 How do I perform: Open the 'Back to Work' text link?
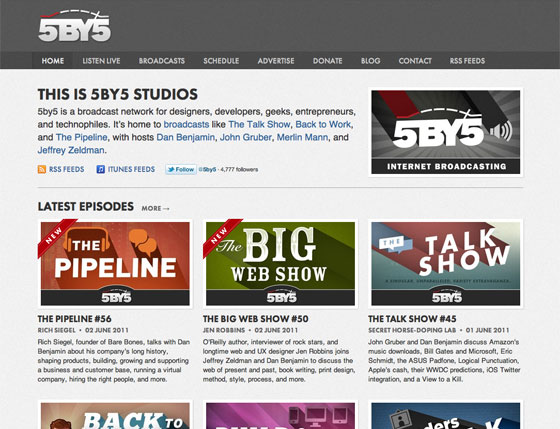point(323,124)
